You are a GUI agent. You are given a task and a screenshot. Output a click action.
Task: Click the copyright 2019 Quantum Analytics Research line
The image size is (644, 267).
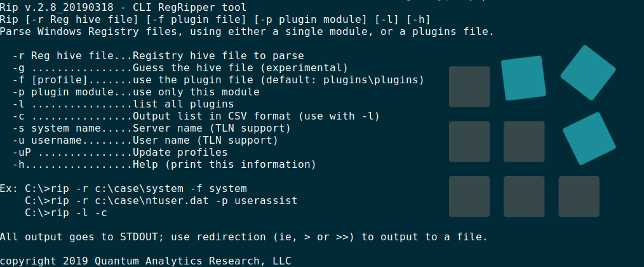tap(145, 261)
